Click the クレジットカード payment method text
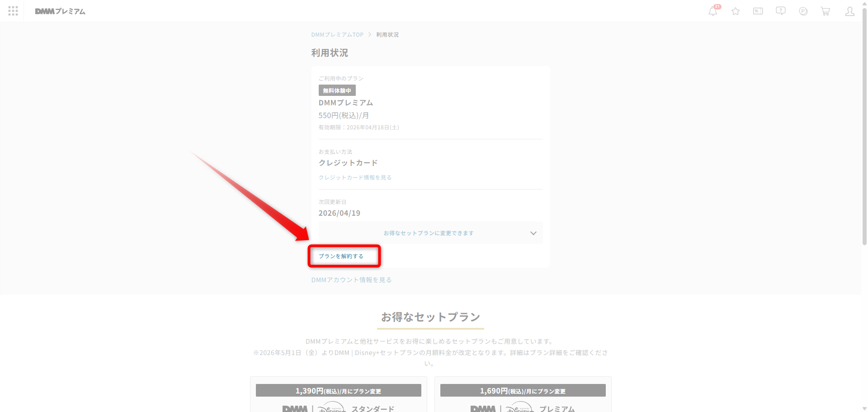The height and width of the screenshot is (412, 868). [x=348, y=163]
